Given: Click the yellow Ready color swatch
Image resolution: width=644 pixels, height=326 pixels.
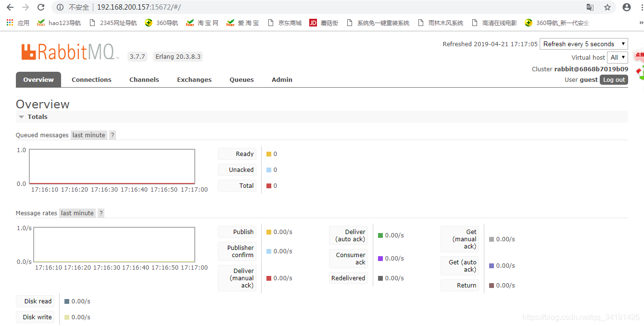Looking at the screenshot, I should 269,154.
